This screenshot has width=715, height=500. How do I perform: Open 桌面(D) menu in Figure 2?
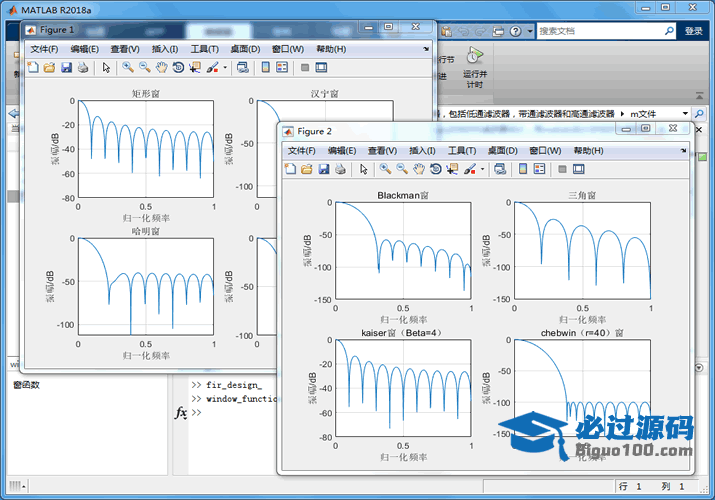click(502, 150)
